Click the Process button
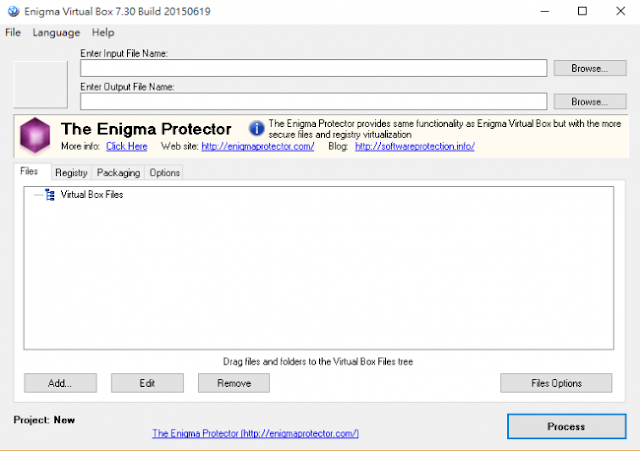The width and height of the screenshot is (640, 451). pyautogui.click(x=567, y=427)
